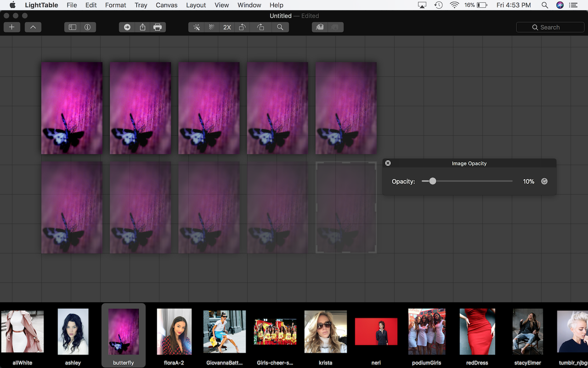Collapse the image tray with the chevron button
Image resolution: width=588 pixels, height=368 pixels.
click(x=33, y=27)
